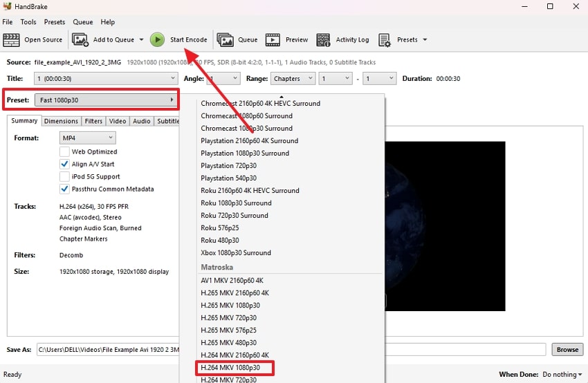Select Playstation 720p30 preset
588x383 pixels.
coord(228,166)
